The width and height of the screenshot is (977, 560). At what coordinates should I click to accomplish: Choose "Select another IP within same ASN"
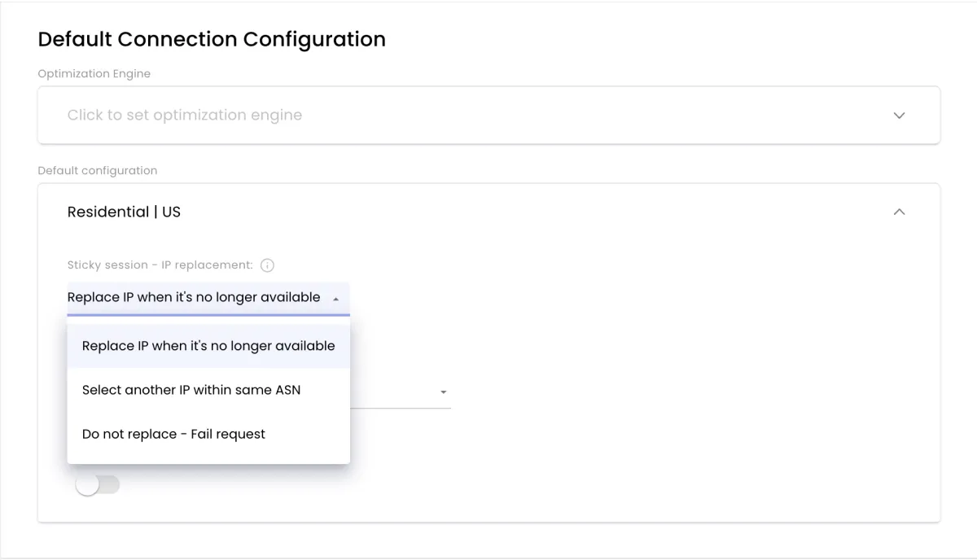point(208,390)
